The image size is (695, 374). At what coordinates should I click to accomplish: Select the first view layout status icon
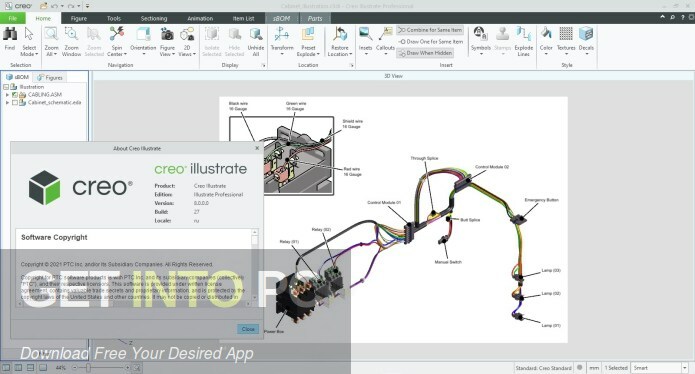[x=6, y=368]
